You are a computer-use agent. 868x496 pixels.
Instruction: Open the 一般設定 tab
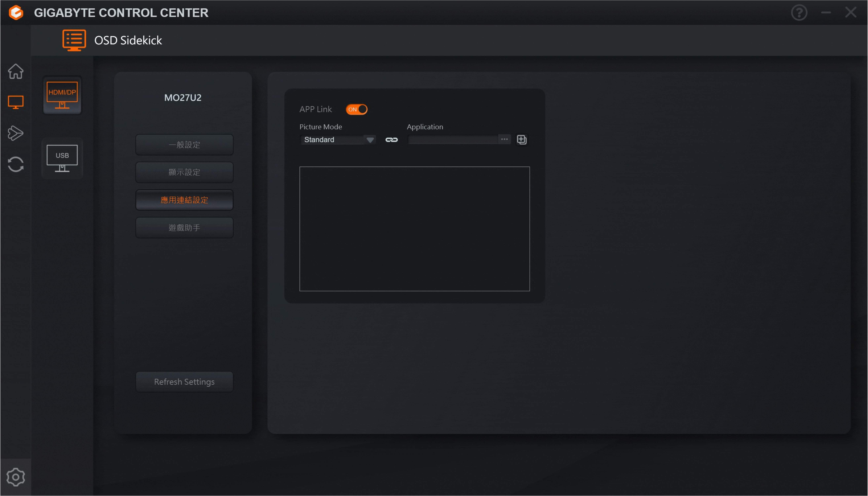point(184,145)
